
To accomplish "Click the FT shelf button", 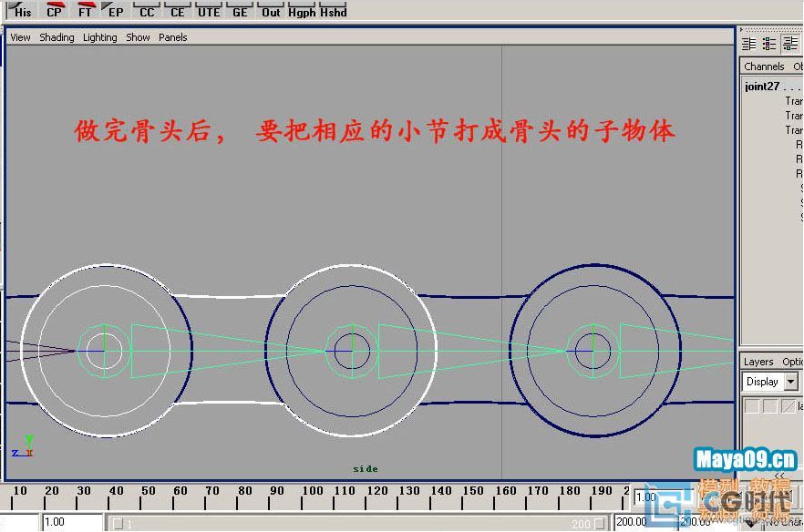I will tap(85, 10).
